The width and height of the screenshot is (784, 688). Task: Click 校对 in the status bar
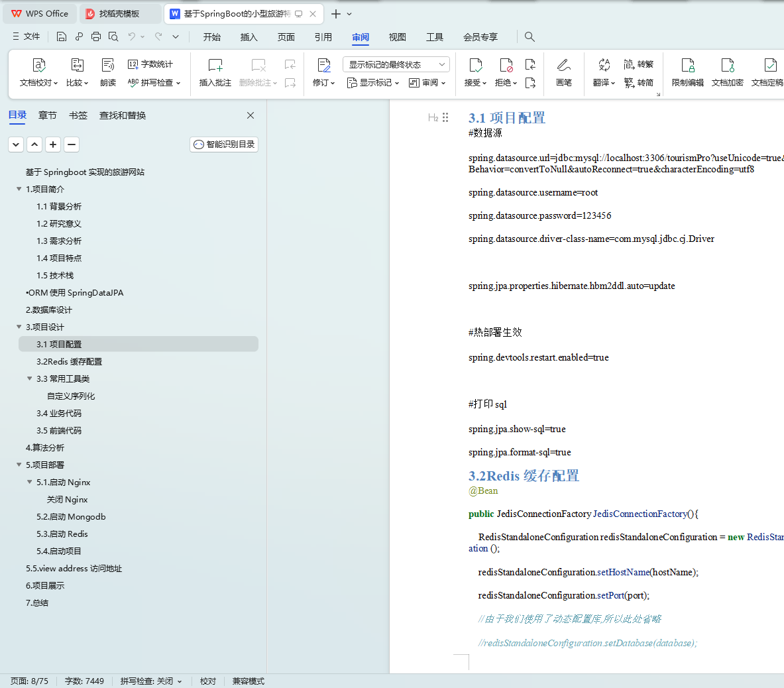click(208, 681)
